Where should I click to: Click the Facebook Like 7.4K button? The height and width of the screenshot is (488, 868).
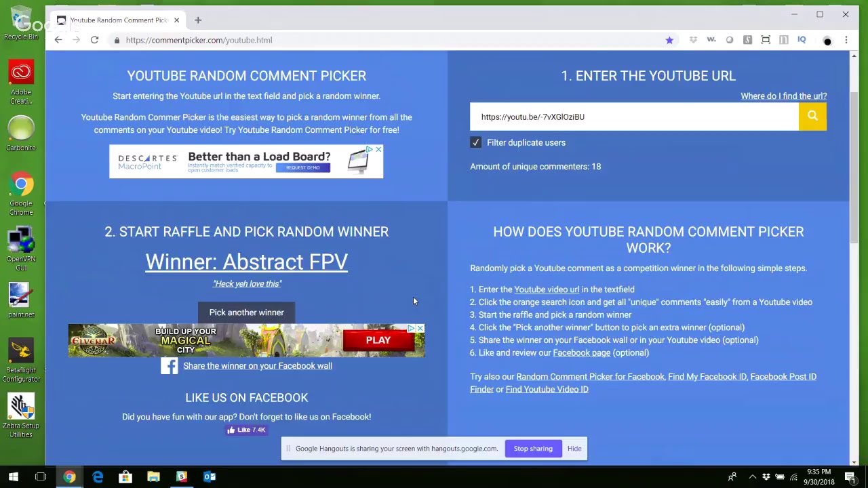[x=246, y=430]
